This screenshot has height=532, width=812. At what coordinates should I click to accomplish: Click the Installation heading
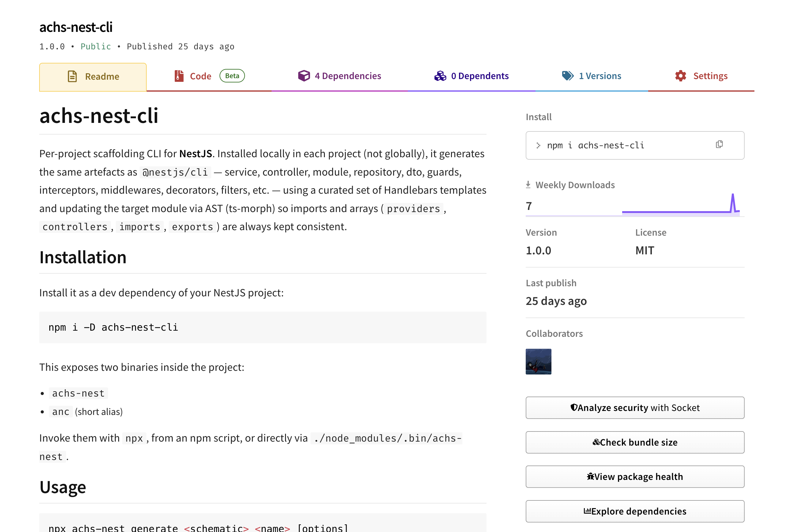(83, 257)
